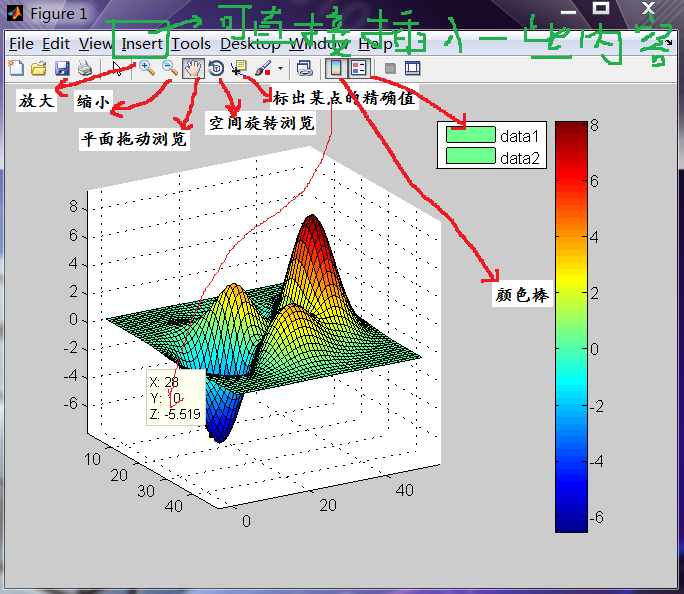Click the dock figure arrow in the menu bar
This screenshot has width=684, height=594.
[668, 42]
